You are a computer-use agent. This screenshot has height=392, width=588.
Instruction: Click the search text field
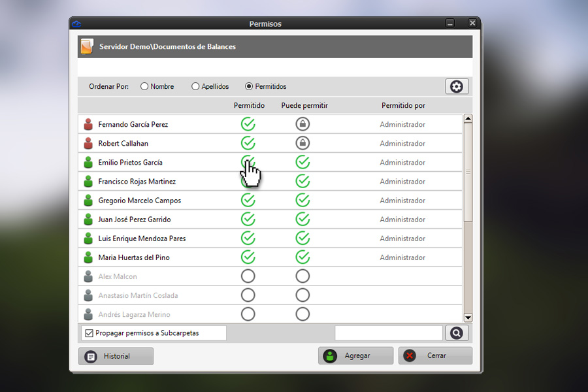389,333
